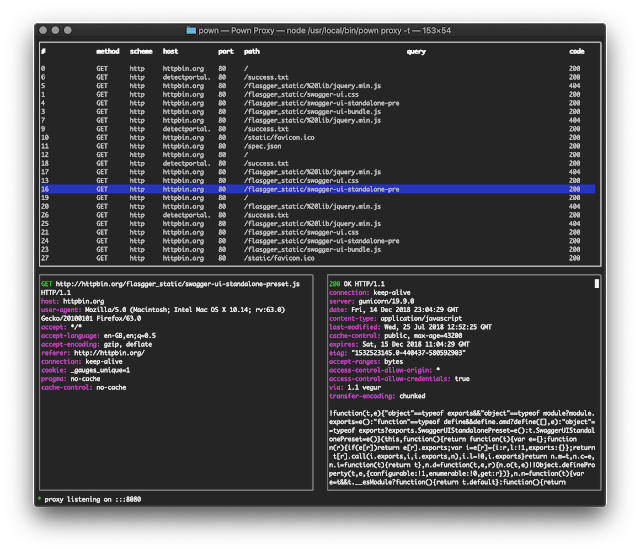
Task: Select request row number 9 detectportal success.txt
Action: click(318, 129)
